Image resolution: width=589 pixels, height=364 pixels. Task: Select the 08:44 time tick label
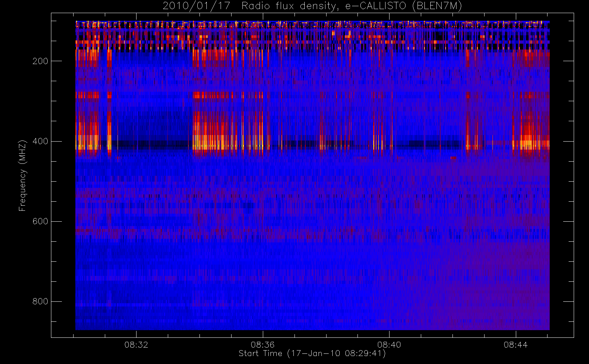click(515, 345)
